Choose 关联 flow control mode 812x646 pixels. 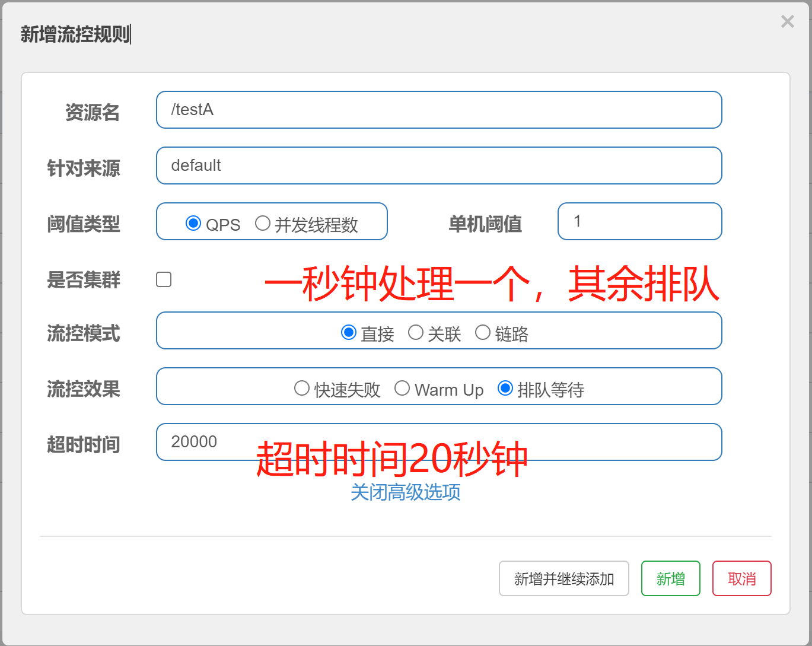[416, 332]
